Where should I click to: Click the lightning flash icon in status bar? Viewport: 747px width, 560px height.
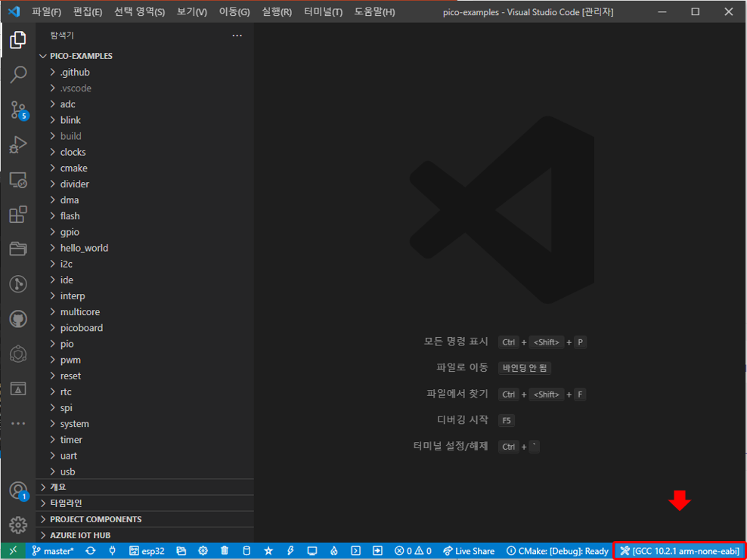pos(290,551)
